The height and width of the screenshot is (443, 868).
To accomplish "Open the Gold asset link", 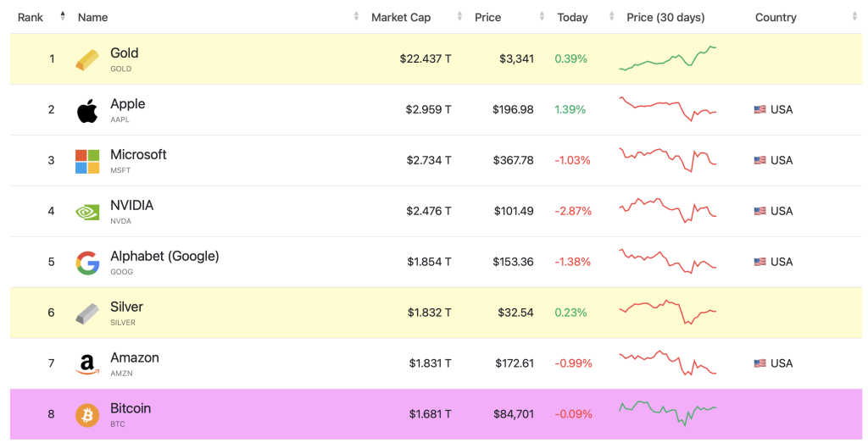I will tap(124, 53).
